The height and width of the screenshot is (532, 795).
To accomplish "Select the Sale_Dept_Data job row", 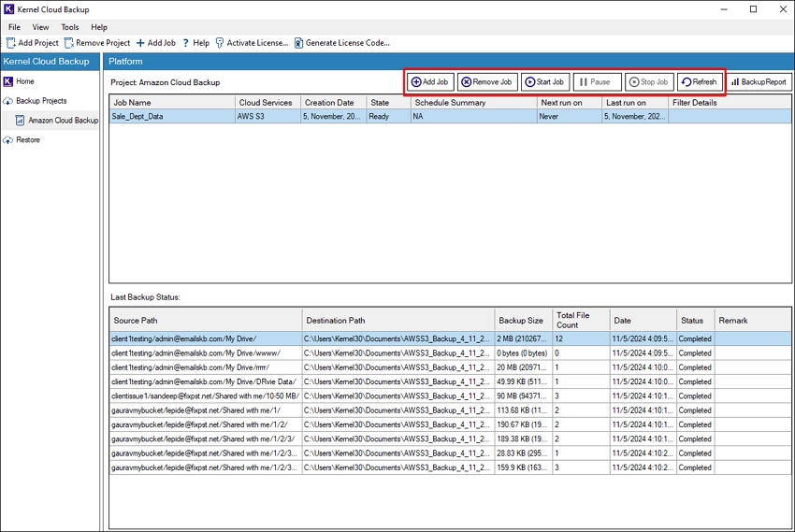I will tap(450, 117).
